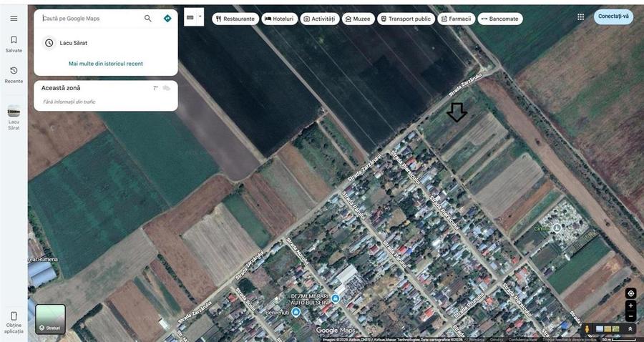Filter by Activități category chip

[x=320, y=19]
